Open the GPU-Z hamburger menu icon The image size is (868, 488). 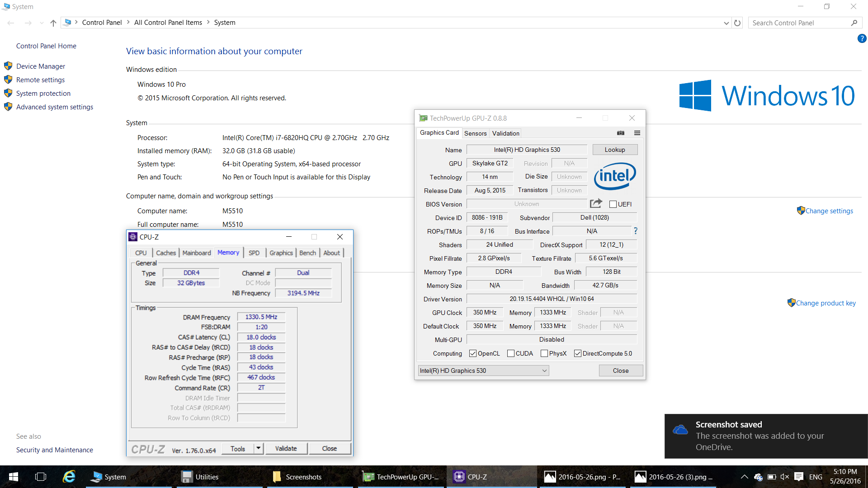click(x=637, y=133)
